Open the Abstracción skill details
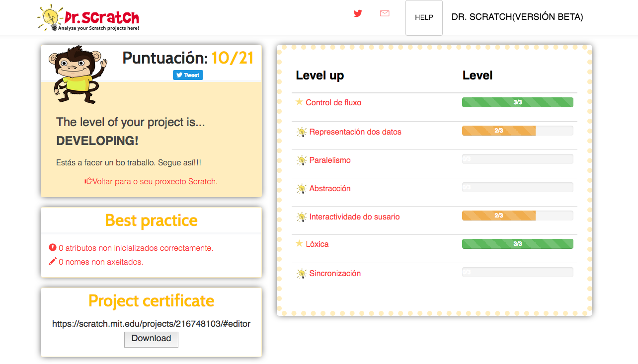The width and height of the screenshot is (638, 364). (330, 188)
